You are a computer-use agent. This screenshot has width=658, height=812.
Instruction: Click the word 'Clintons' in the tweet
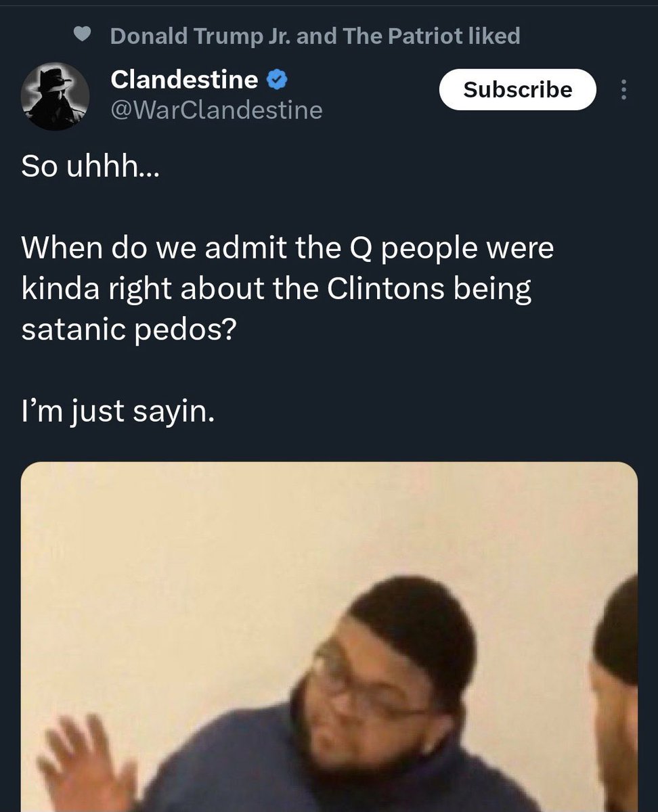tap(386, 289)
